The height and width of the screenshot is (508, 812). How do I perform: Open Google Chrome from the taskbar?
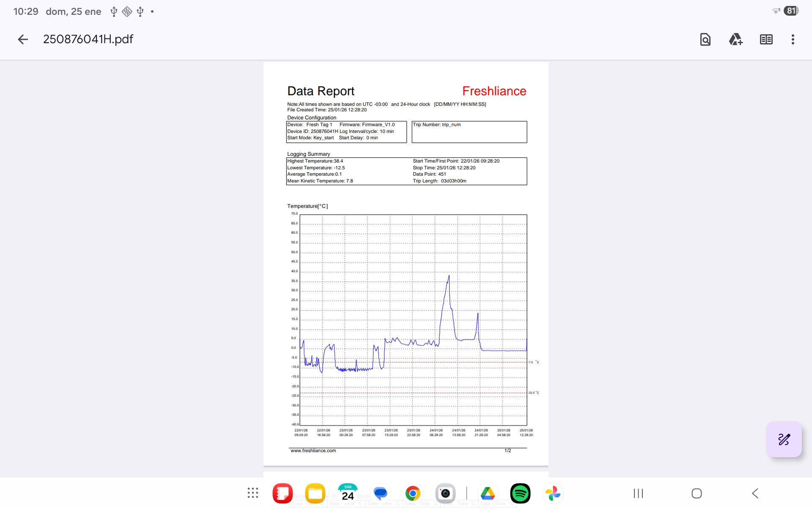point(413,493)
